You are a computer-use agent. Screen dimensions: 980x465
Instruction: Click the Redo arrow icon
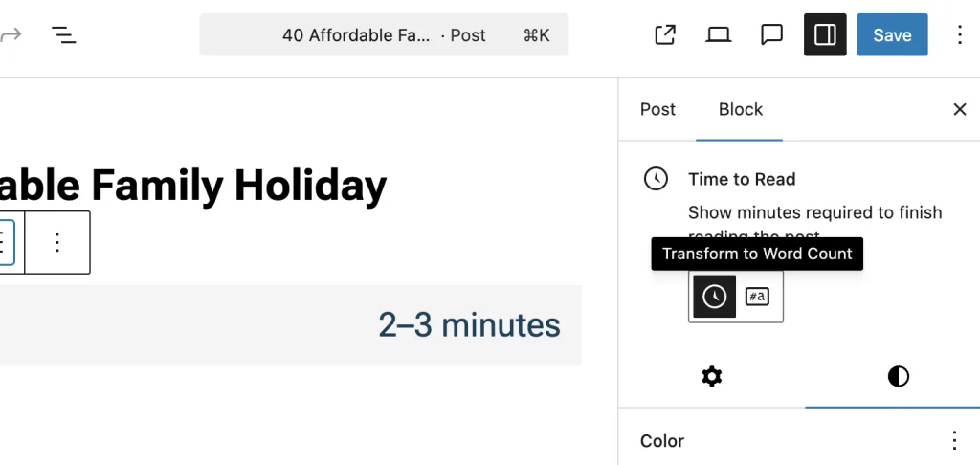[11, 35]
